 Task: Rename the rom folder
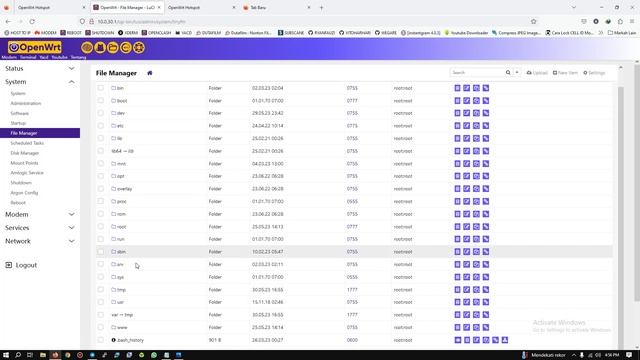coord(467,214)
